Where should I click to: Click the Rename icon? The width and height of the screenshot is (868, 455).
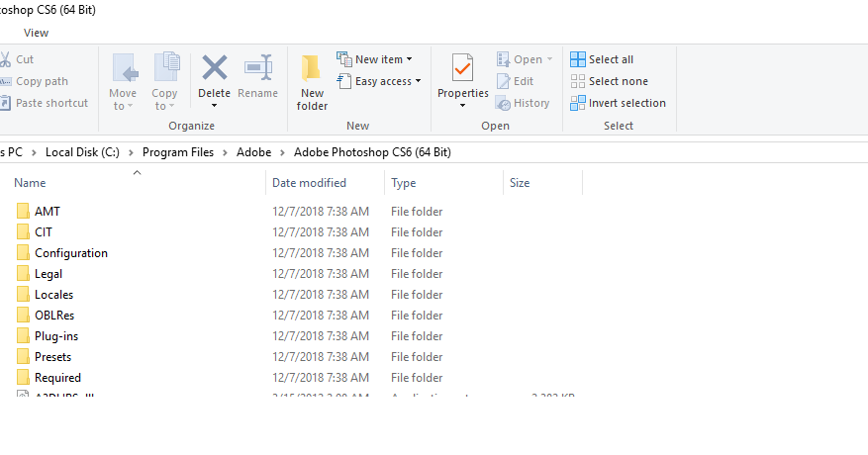point(258,67)
